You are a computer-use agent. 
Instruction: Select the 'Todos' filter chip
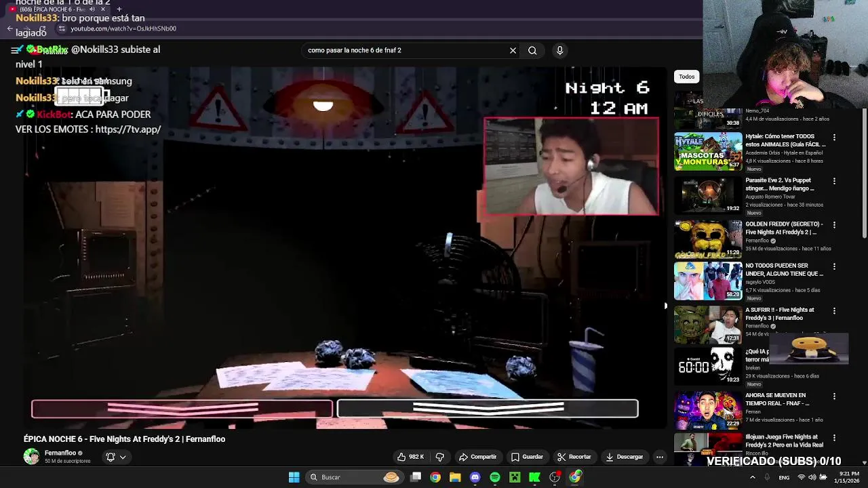tap(687, 77)
